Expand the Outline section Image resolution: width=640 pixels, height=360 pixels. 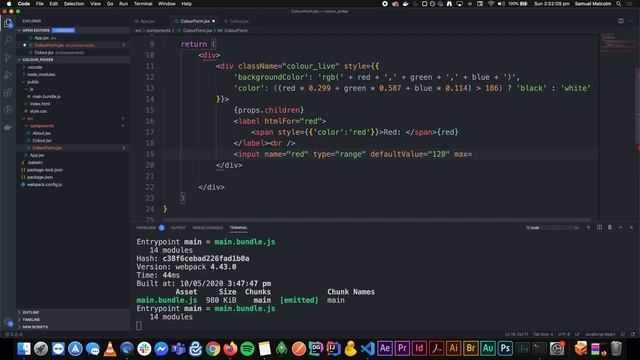(31, 312)
